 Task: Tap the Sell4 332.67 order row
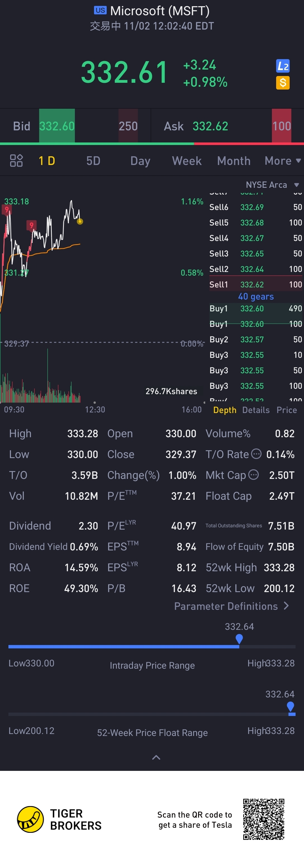(256, 238)
